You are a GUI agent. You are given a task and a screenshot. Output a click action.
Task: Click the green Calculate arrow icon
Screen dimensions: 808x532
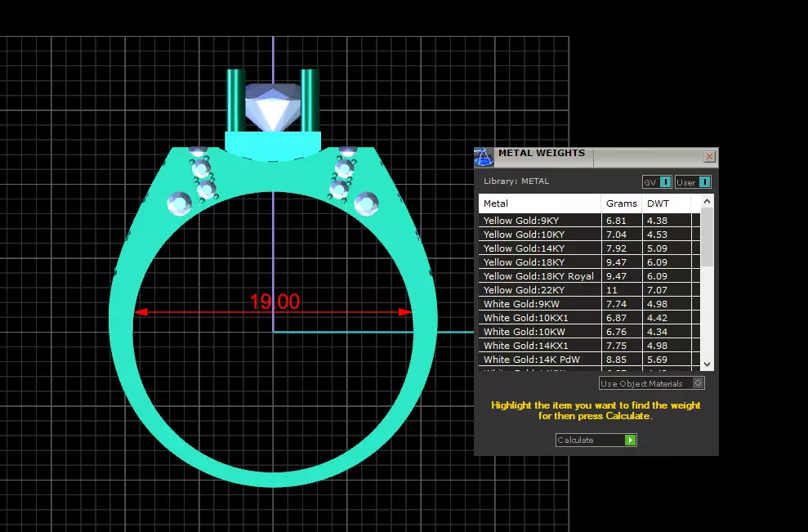pos(630,440)
